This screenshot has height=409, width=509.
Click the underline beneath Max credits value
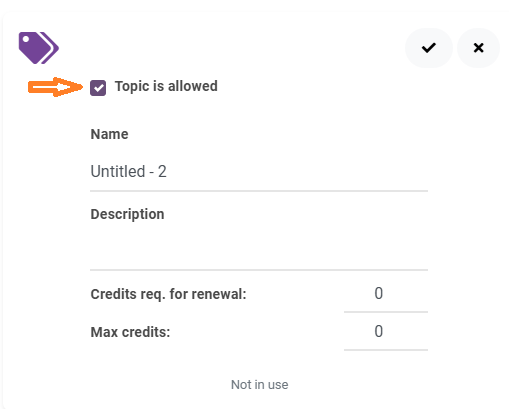(386, 350)
